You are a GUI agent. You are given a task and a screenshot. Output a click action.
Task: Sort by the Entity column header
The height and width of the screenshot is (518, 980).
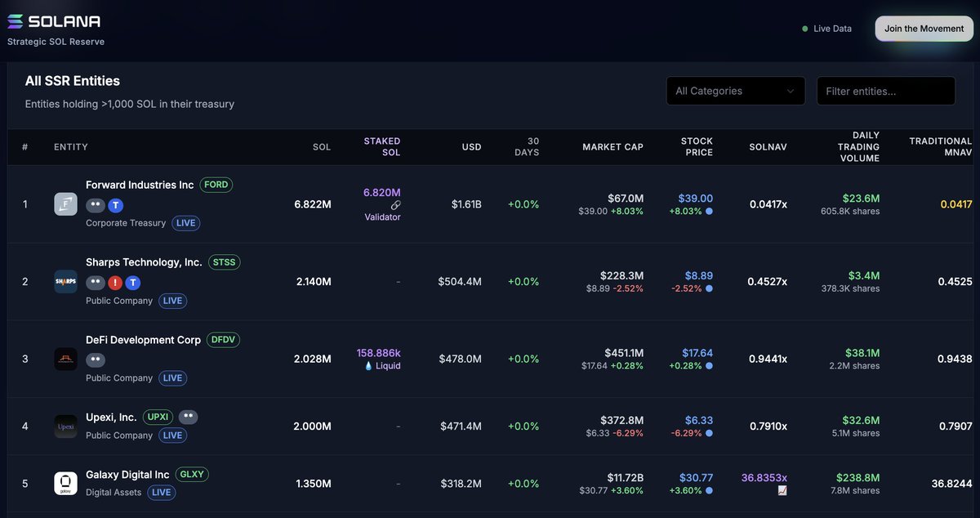[x=71, y=147]
